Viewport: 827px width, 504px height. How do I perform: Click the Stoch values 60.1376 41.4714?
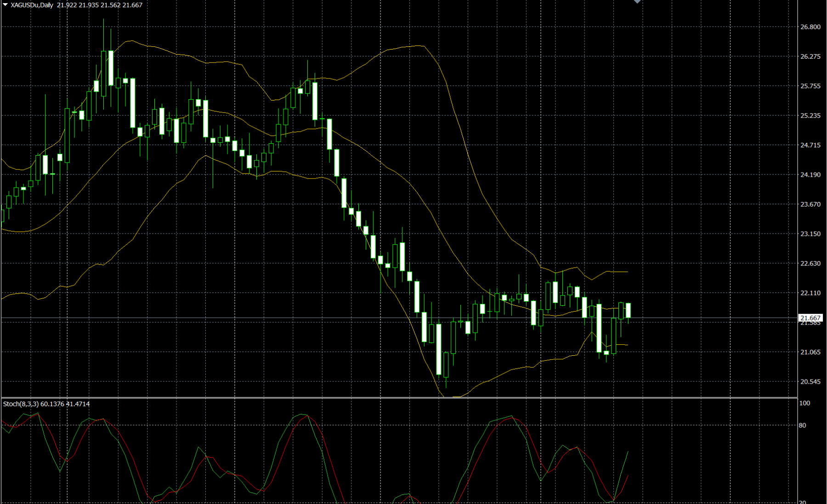click(65, 404)
